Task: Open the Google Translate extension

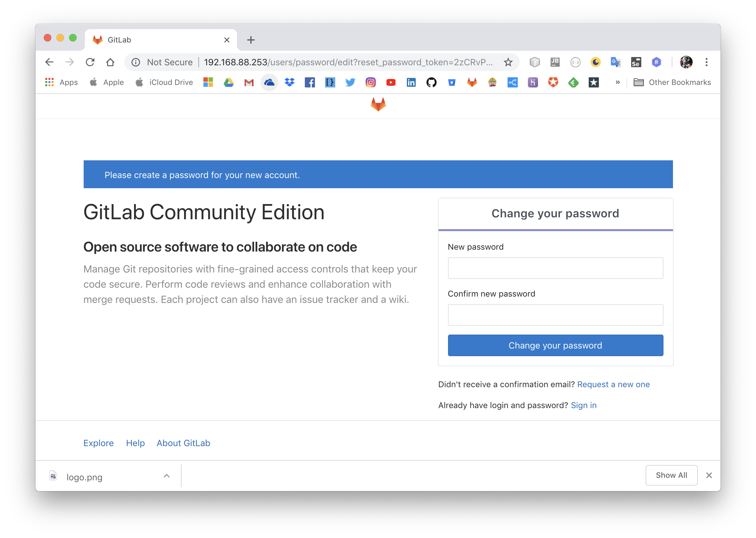Action: (616, 62)
